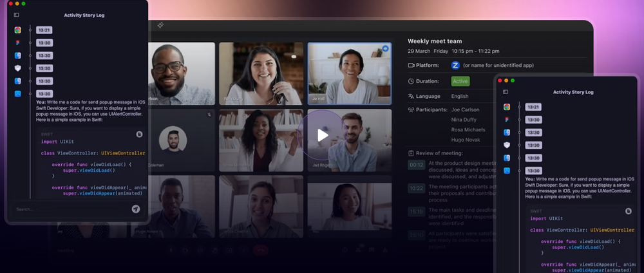644x273 pixels.
Task: Select Nina Duffy's video tile
Action: point(261,73)
